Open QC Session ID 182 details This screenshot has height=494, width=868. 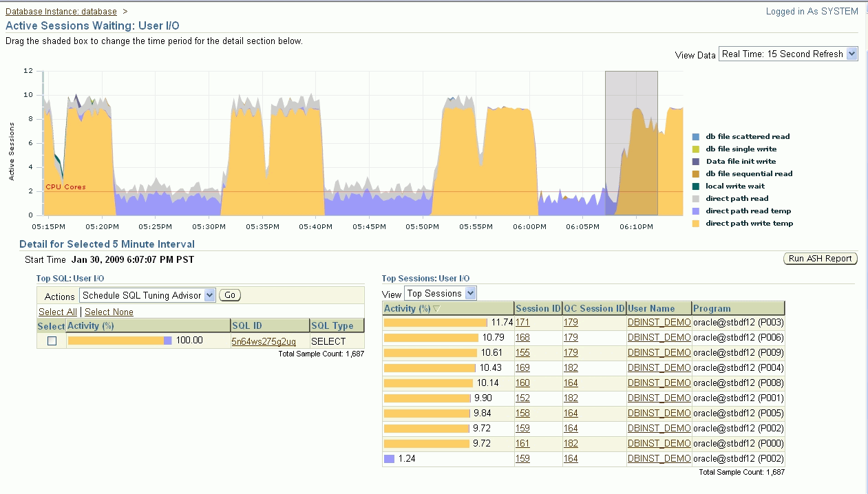pyautogui.click(x=571, y=367)
